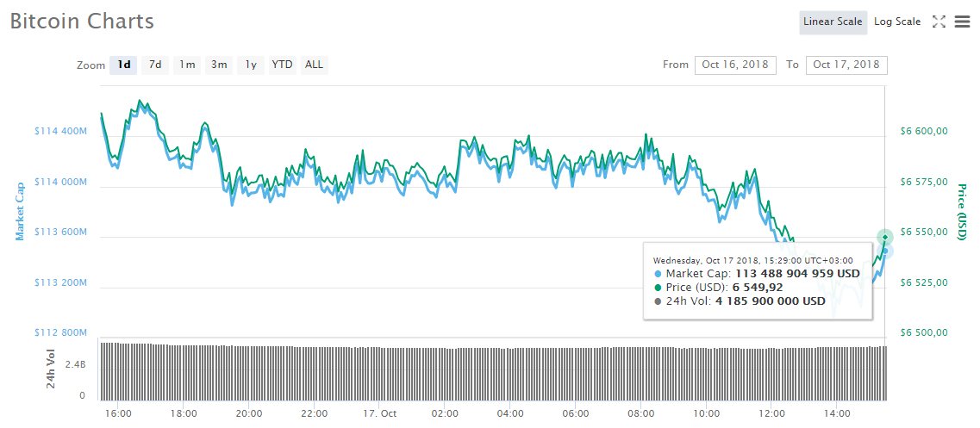Click the $6 575,00 price label

(924, 183)
